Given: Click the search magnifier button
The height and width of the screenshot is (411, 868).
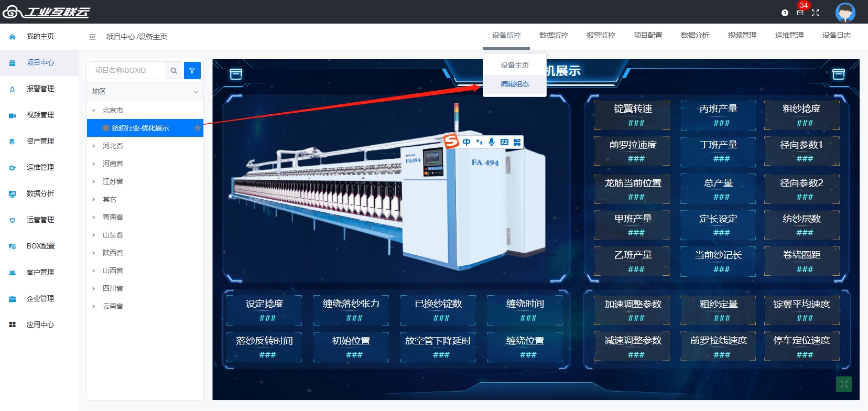Looking at the screenshot, I should point(173,70).
